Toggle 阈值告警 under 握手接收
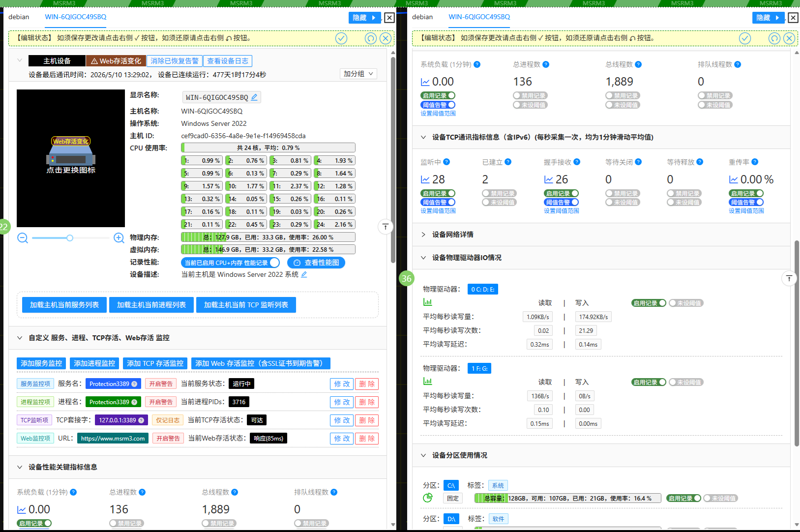Viewport: 800px width, 532px height. click(562, 203)
